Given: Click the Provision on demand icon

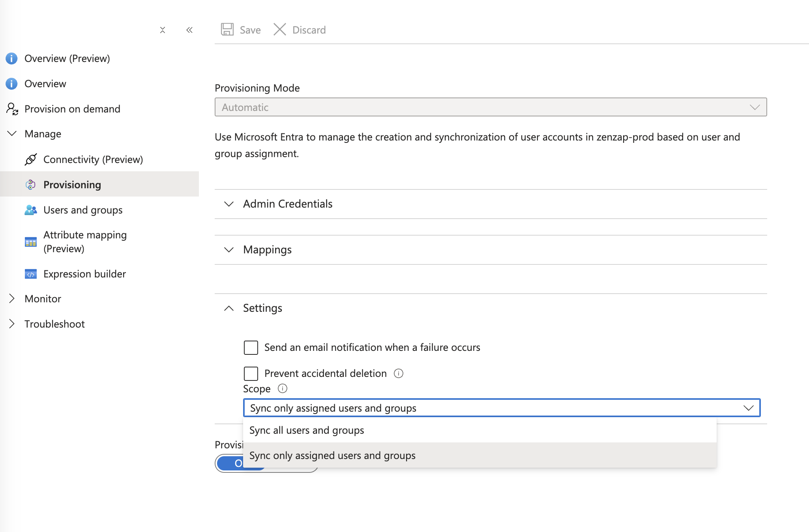Looking at the screenshot, I should (x=12, y=109).
